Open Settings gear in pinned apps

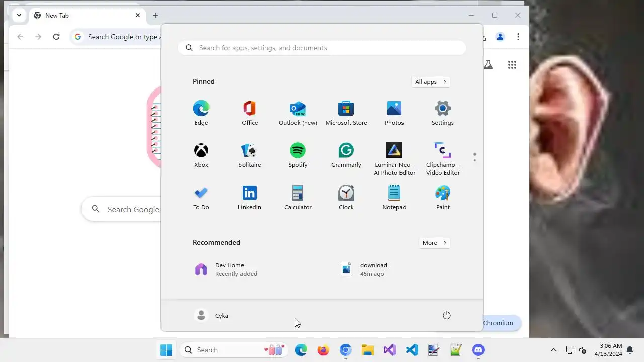pyautogui.click(x=443, y=113)
